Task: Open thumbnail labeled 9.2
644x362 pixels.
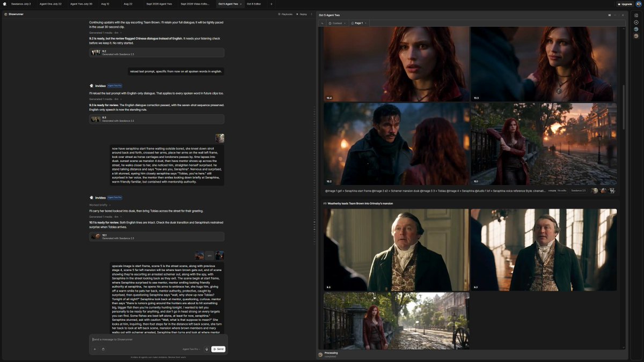Action: (544, 250)
